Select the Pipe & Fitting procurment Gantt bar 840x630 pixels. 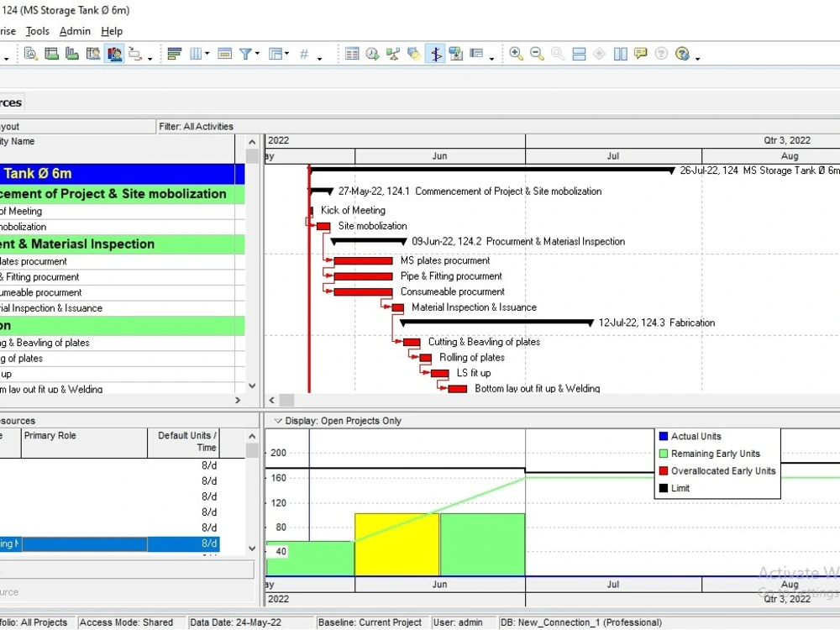coord(363,276)
